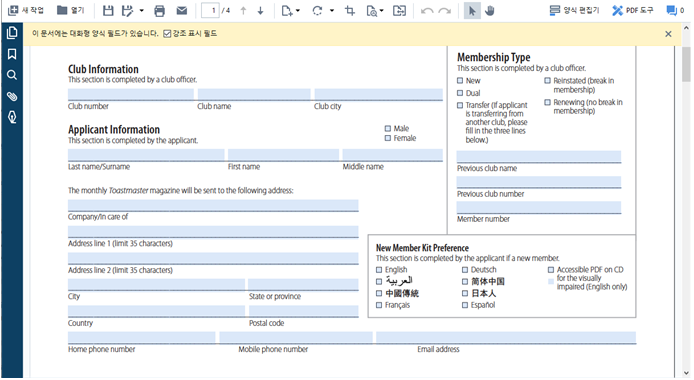Expand the zoom options dropdown arrow

coord(382,11)
